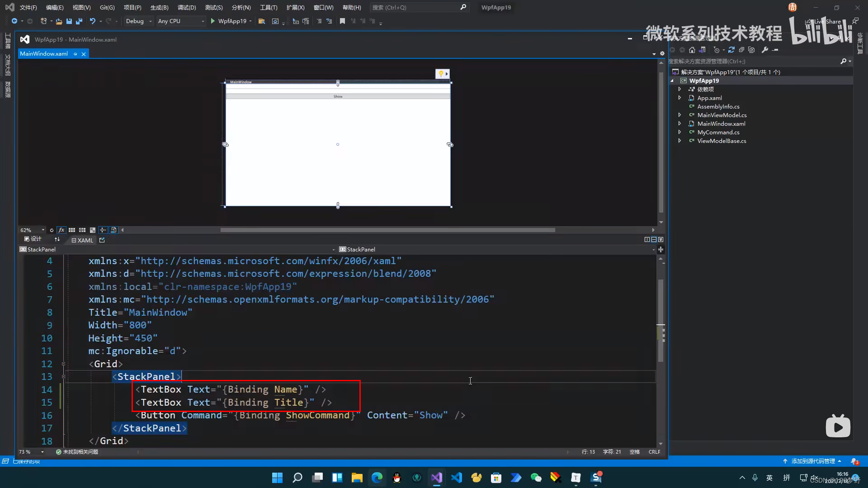
Task: Click the Pending Changes filter clock icon
Action: coord(717,50)
